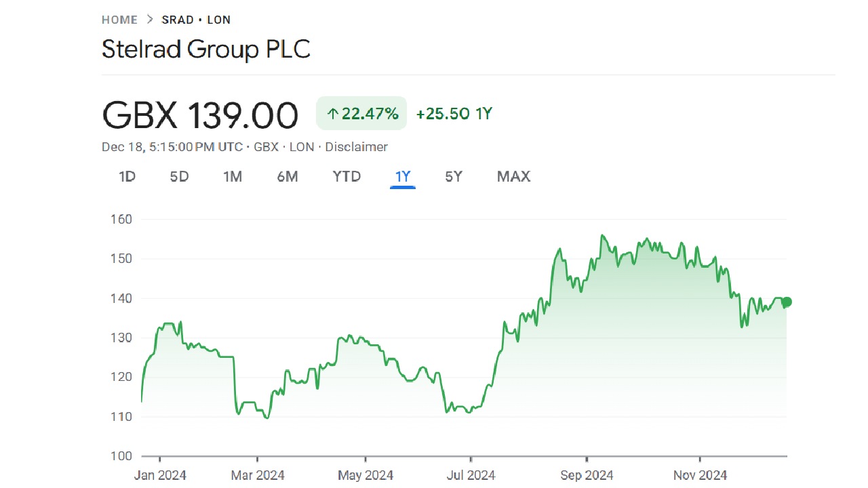
Task: Click the GBX 139.00 price heading
Action: (x=200, y=115)
